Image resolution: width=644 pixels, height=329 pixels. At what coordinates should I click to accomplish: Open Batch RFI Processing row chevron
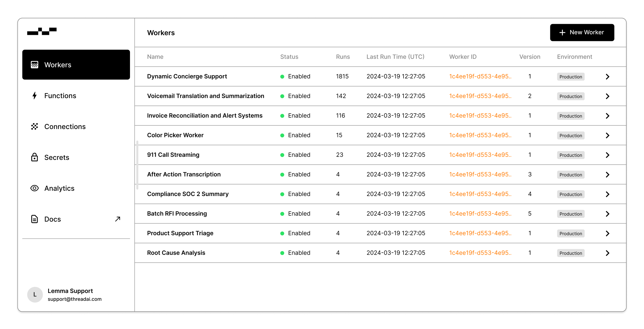pos(607,214)
